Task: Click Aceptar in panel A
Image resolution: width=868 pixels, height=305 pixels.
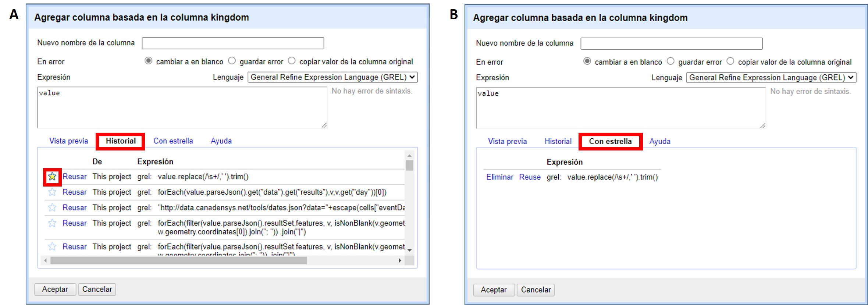Action: (x=55, y=289)
